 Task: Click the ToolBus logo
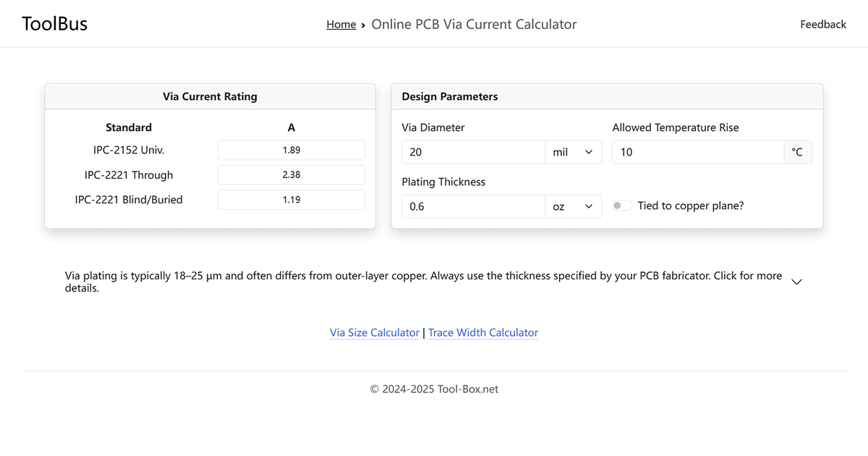(x=54, y=23)
